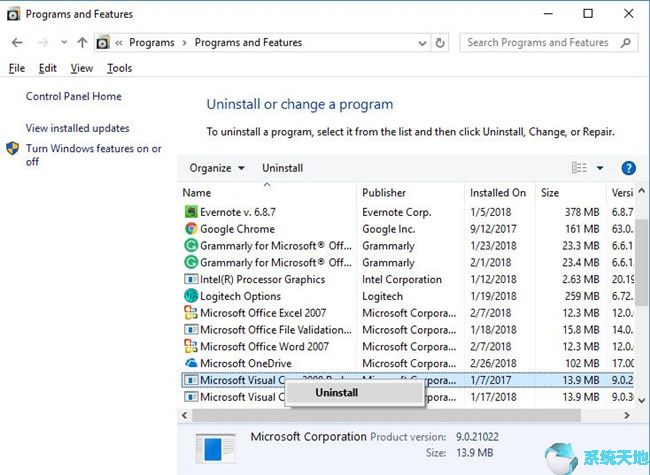Click the search magnifier icon

point(626,43)
